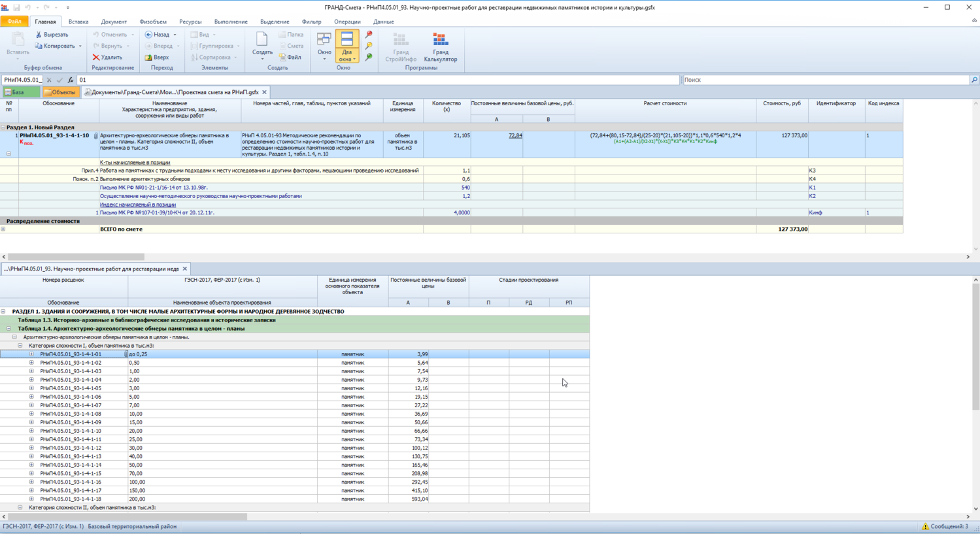The height and width of the screenshot is (534, 980).
Task: Click the green pin bookmark icon
Action: [369, 58]
